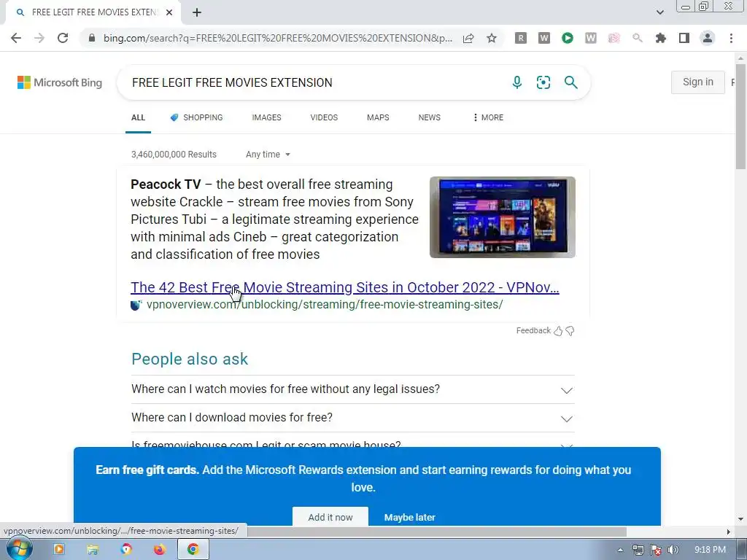
Task: Click the address bar URL
Action: 278,38
